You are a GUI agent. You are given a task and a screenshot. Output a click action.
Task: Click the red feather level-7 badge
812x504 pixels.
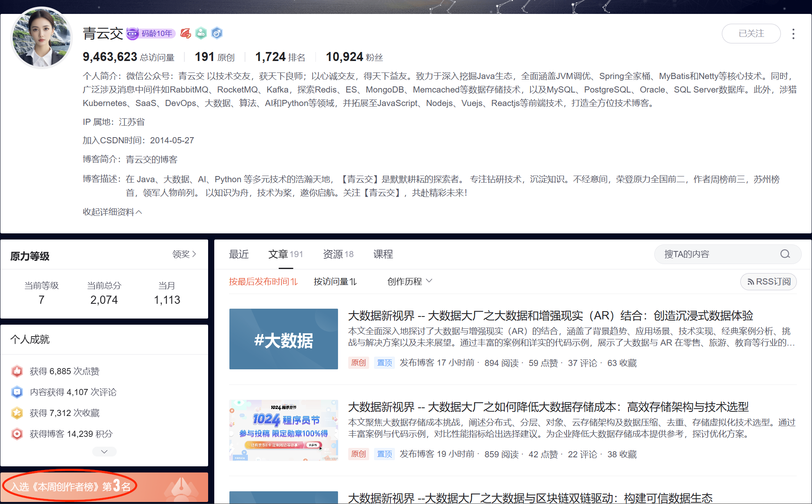point(186,34)
